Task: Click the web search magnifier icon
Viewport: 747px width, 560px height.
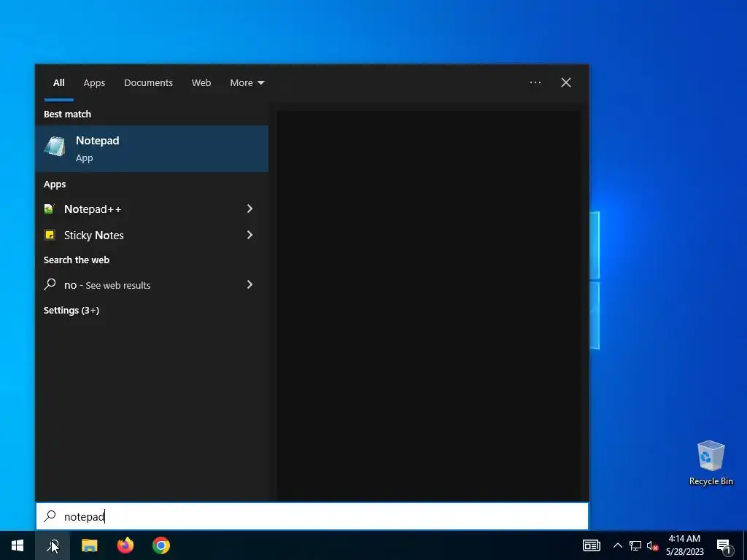Action: (50, 284)
